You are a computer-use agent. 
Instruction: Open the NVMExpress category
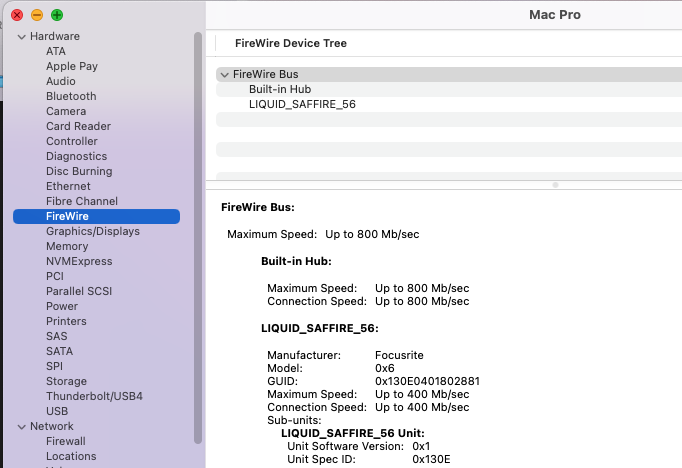79,261
